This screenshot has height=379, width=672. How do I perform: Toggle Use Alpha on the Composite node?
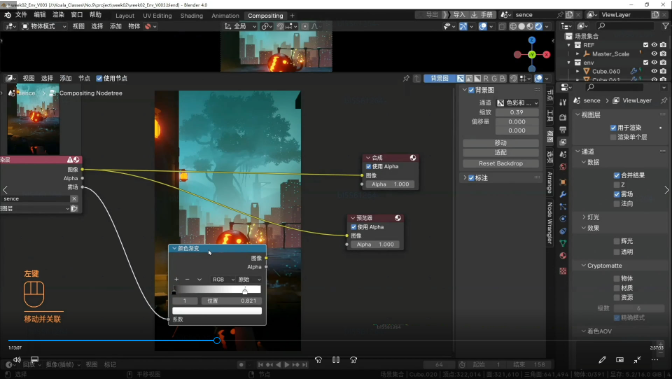coord(368,166)
